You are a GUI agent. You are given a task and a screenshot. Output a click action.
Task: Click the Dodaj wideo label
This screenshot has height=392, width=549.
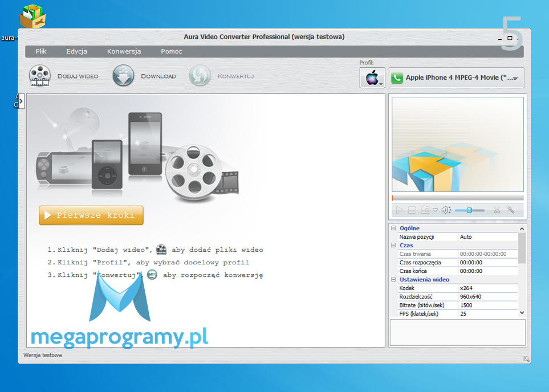(x=78, y=76)
